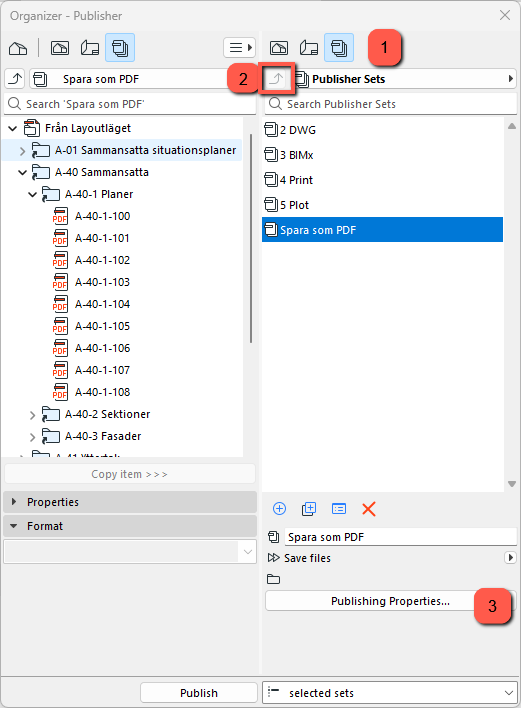Switch left panel to View Map

(x=60, y=48)
